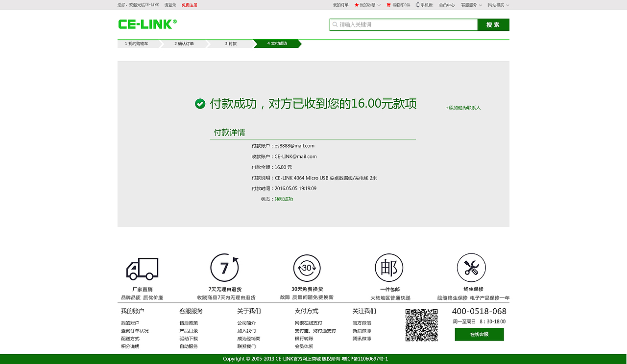This screenshot has width=627, height=364.
Task: Click the payee account CE-LINK@mail.com text
Action: click(295, 157)
